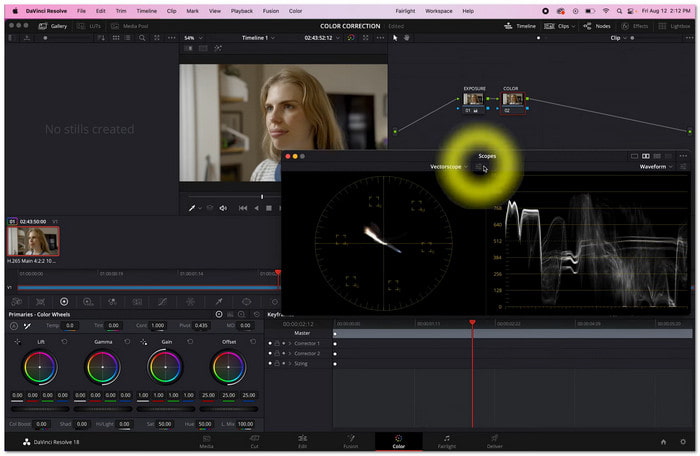700x456 pixels.
Task: Reset the Gain color wheel
Action: pos(190,342)
